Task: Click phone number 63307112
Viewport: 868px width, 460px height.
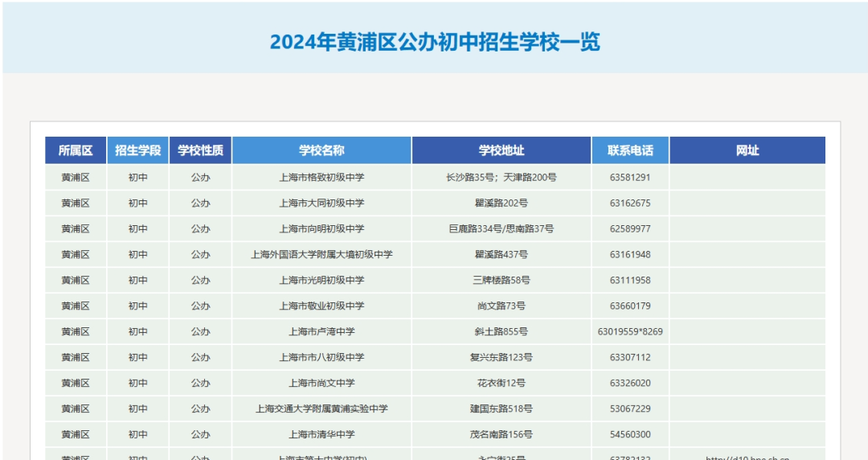Action: 630,358
